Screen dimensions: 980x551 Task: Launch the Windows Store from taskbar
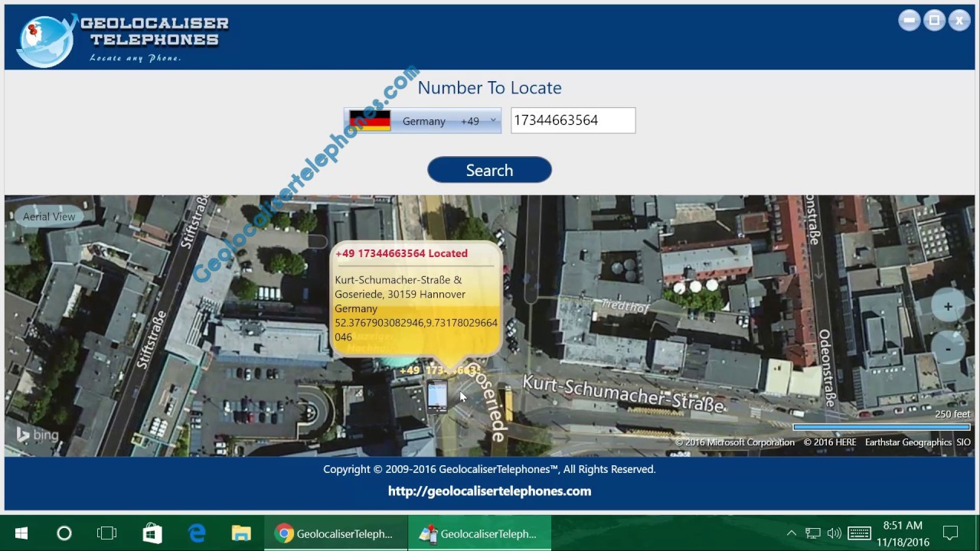point(152,533)
